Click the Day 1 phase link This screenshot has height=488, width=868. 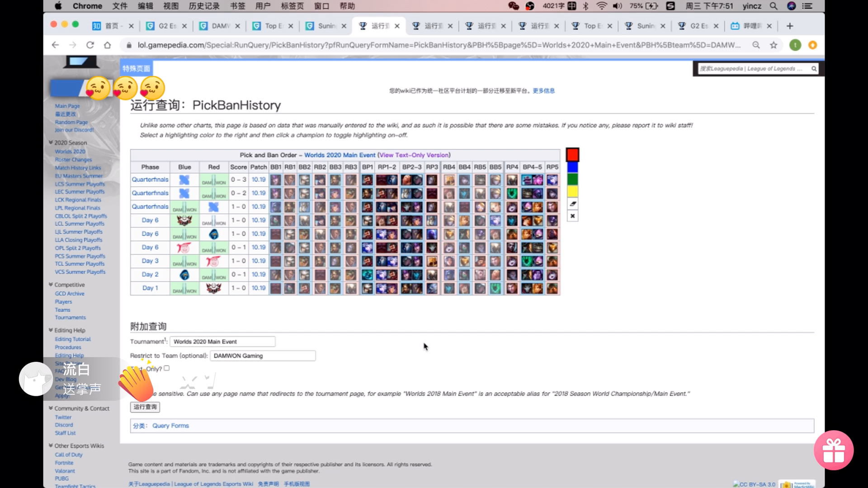pos(150,288)
